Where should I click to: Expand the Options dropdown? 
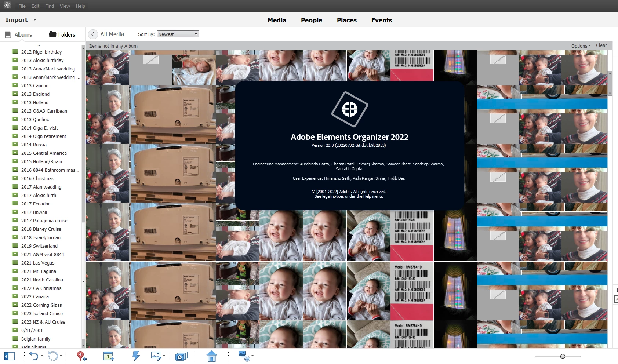[581, 46]
